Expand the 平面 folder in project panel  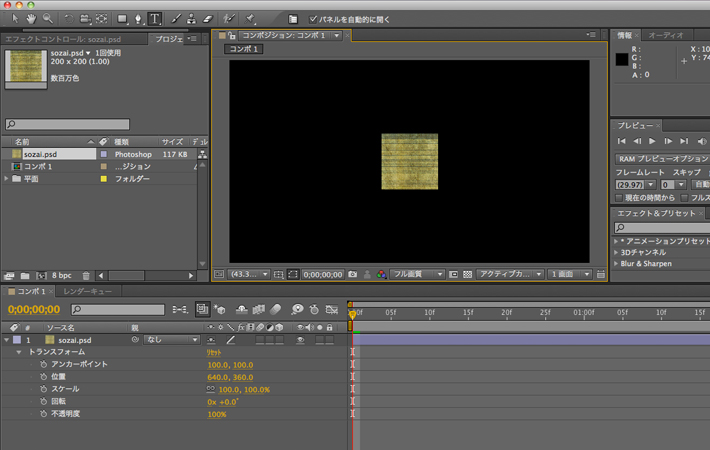point(8,179)
